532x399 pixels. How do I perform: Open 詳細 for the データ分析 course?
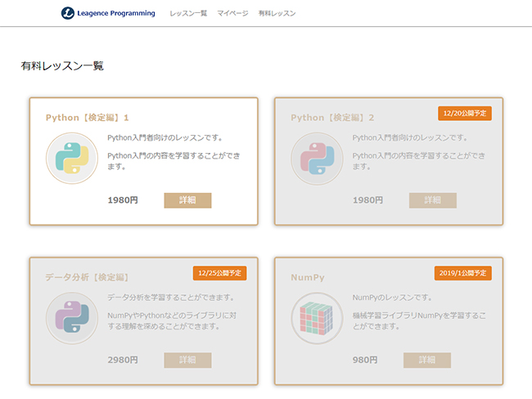point(187,360)
